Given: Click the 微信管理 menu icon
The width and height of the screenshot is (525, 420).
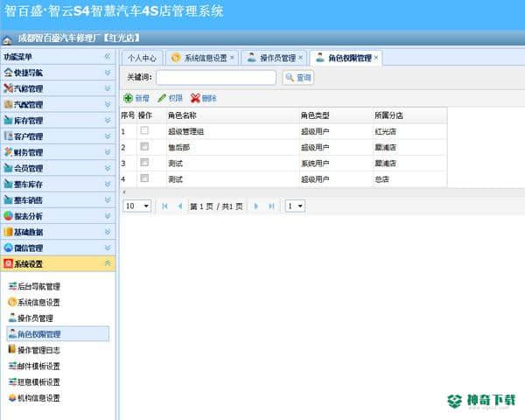Looking at the screenshot, I should coord(8,248).
